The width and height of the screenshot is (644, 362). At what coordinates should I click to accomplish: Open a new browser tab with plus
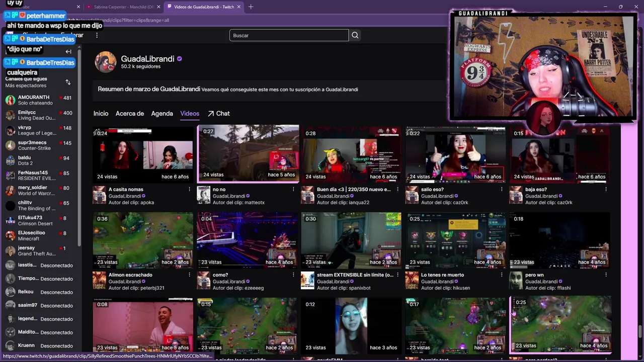click(251, 7)
